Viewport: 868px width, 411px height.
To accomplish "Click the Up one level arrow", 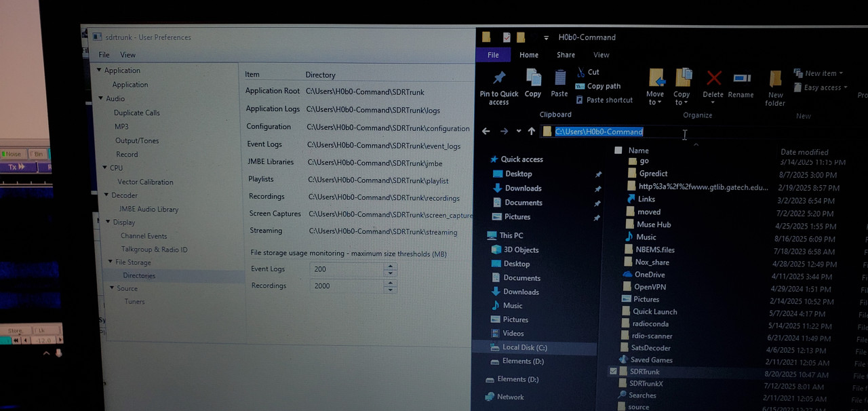I will tap(532, 132).
